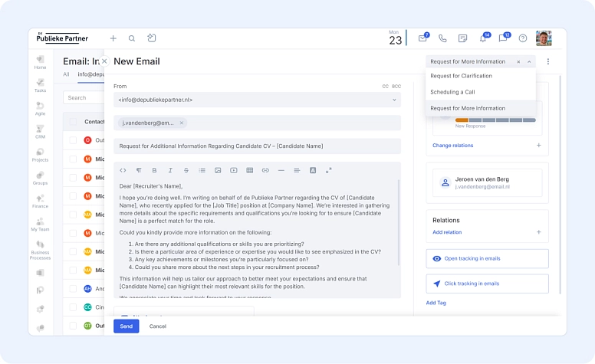
Task: Select Request for Clarification template
Action: 481,76
